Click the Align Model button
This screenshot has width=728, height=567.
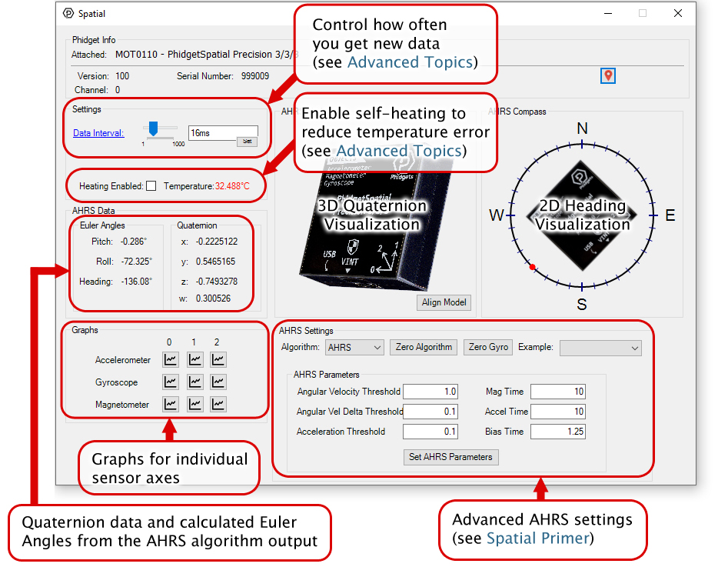tap(444, 302)
